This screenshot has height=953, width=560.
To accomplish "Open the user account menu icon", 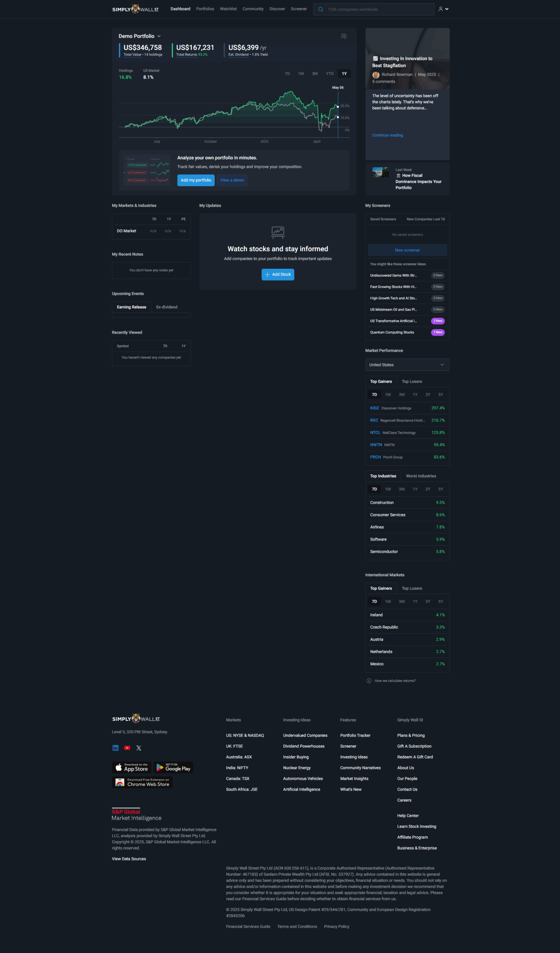I will (x=443, y=9).
